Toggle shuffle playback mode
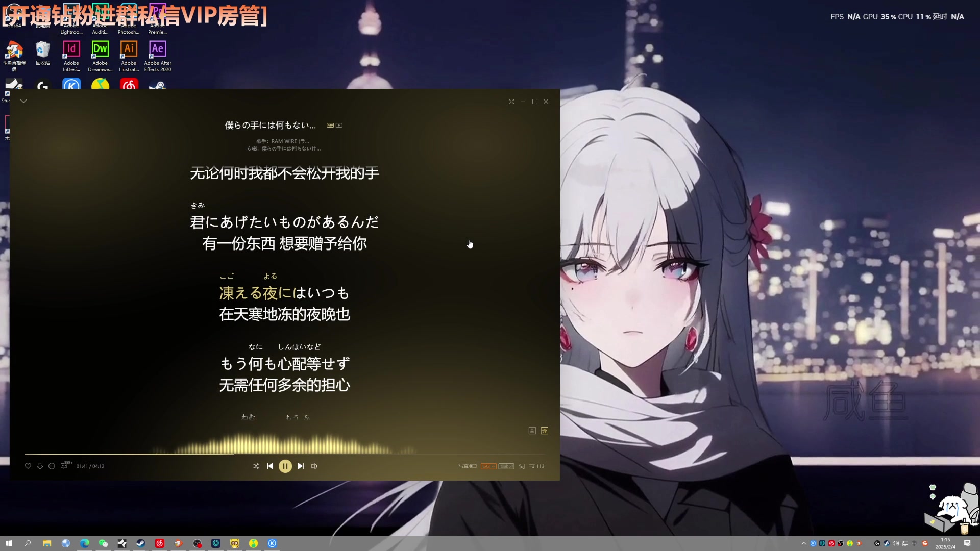Image resolution: width=980 pixels, height=551 pixels. [x=256, y=466]
